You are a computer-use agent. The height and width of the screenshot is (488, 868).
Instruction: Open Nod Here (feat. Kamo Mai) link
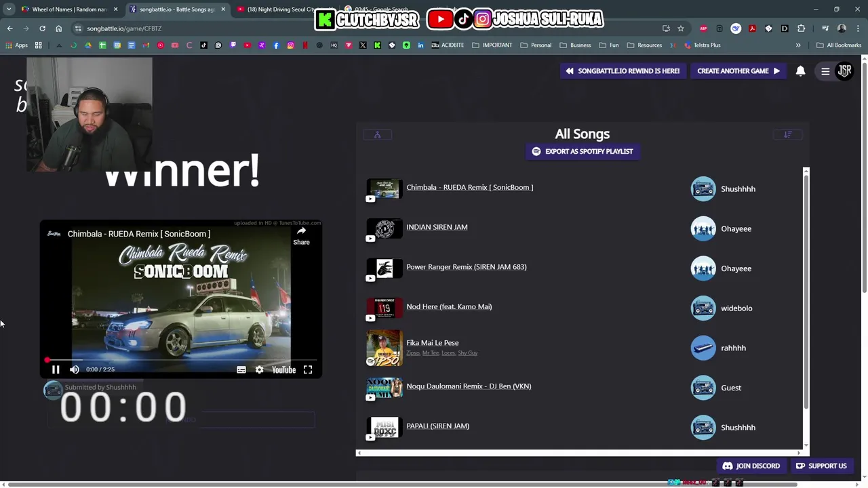(x=449, y=306)
